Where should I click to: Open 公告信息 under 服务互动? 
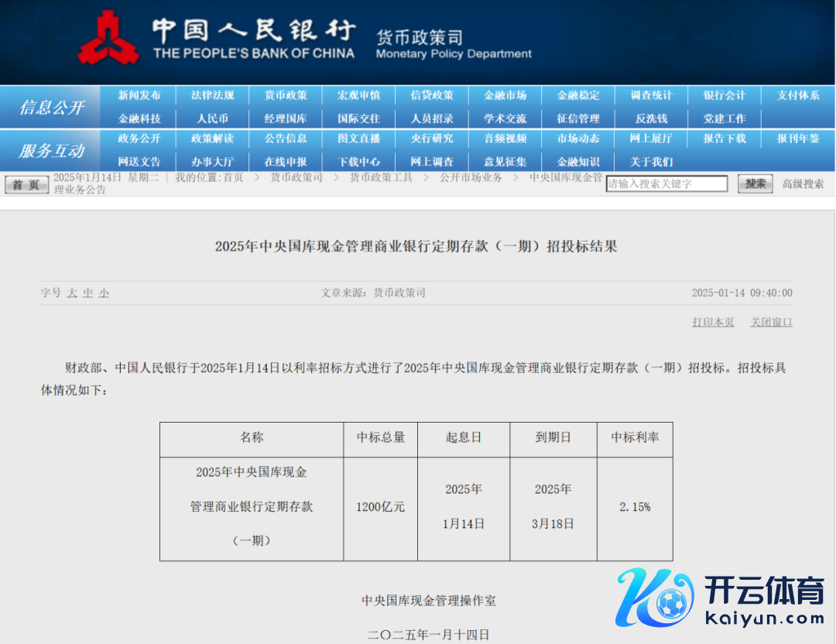(x=286, y=139)
